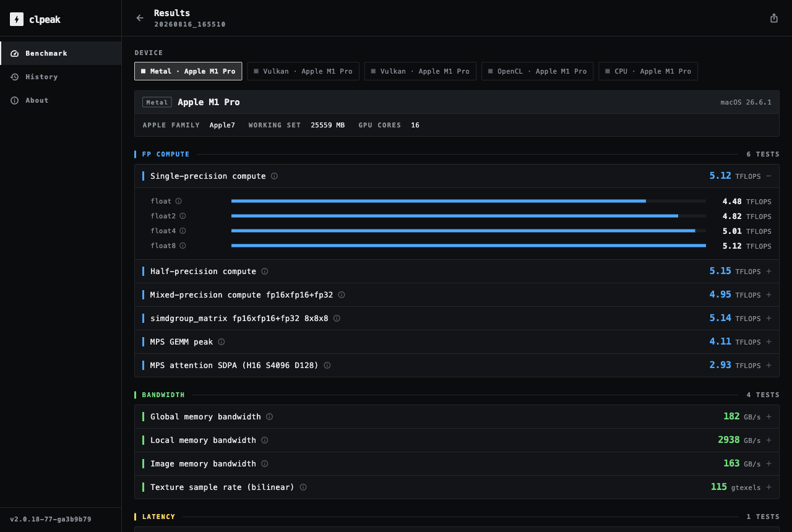This screenshot has height=532, width=792.
Task: Click the 115 gtexels value
Action: click(x=736, y=487)
